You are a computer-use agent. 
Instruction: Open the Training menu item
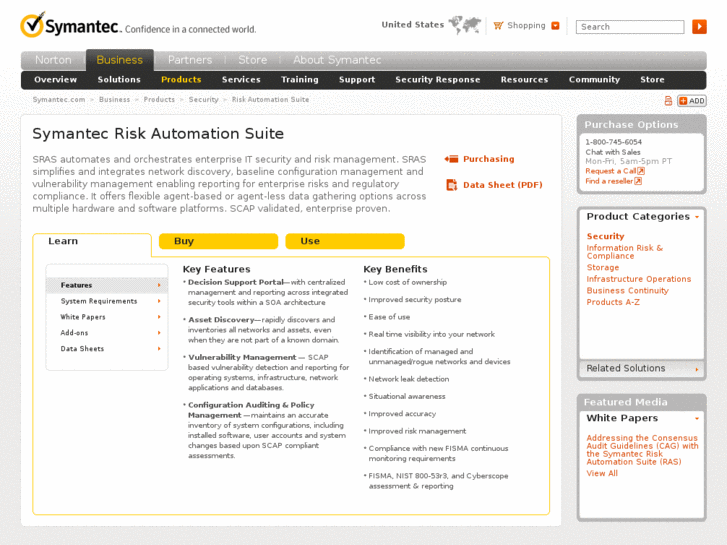coord(300,80)
